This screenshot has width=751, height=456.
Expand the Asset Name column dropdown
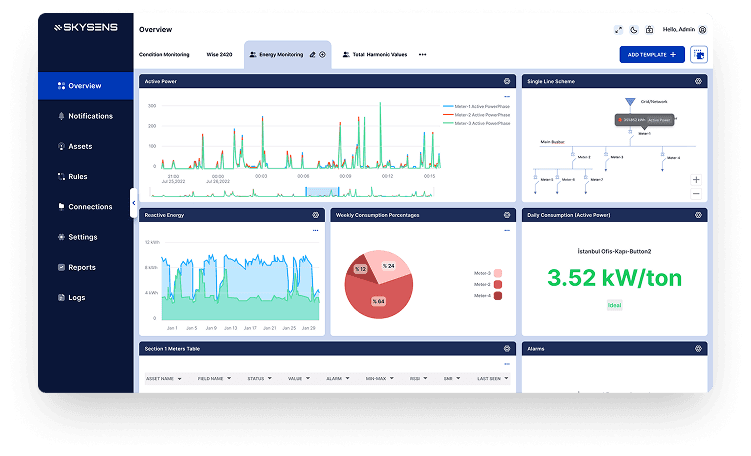point(179,379)
